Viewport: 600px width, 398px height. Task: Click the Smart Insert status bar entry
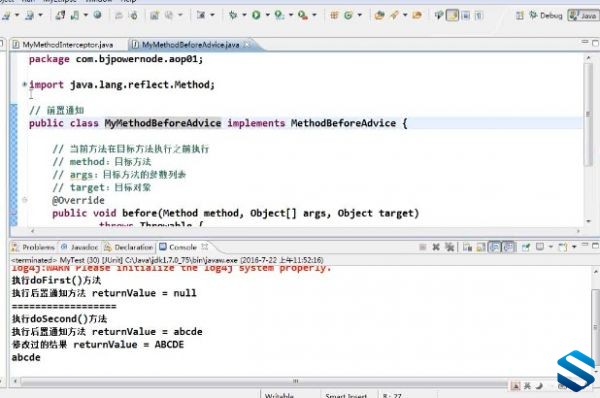[x=346, y=395]
